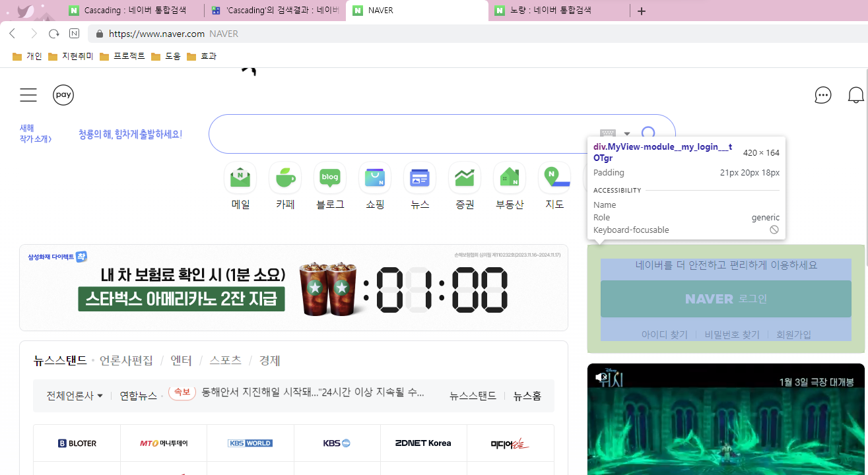Go forward with browser forward arrow
868x475 pixels.
(34, 34)
